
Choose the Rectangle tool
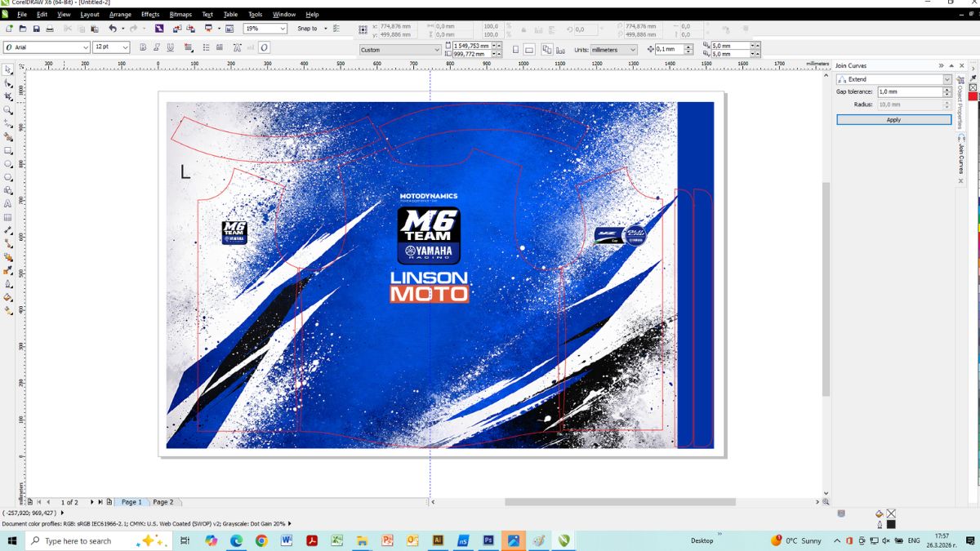pos(8,150)
